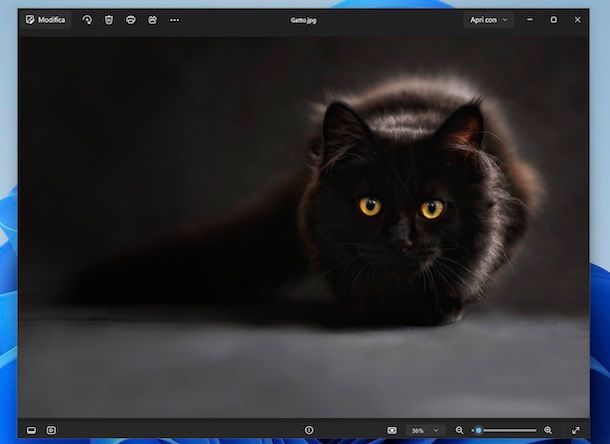Click the Modifica edit button
610x444 pixels.
[x=46, y=20]
